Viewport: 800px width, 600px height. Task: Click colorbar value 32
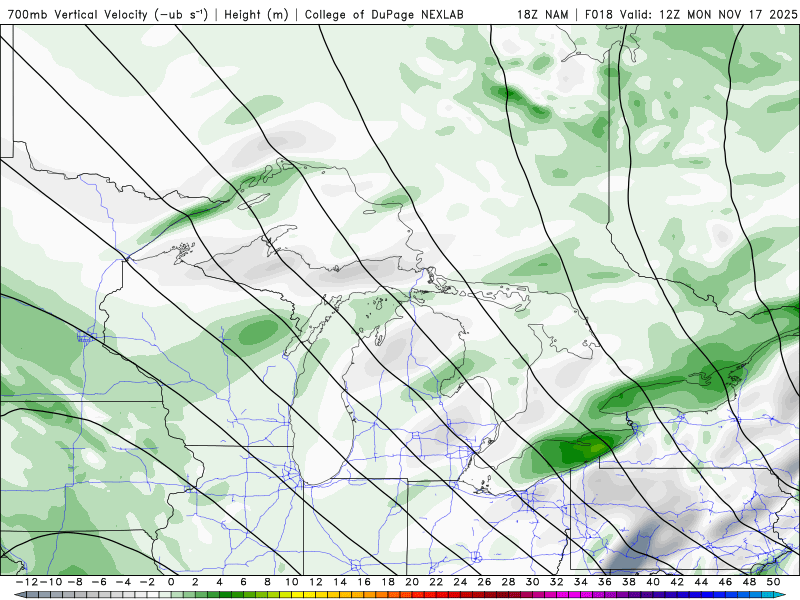pos(557,582)
